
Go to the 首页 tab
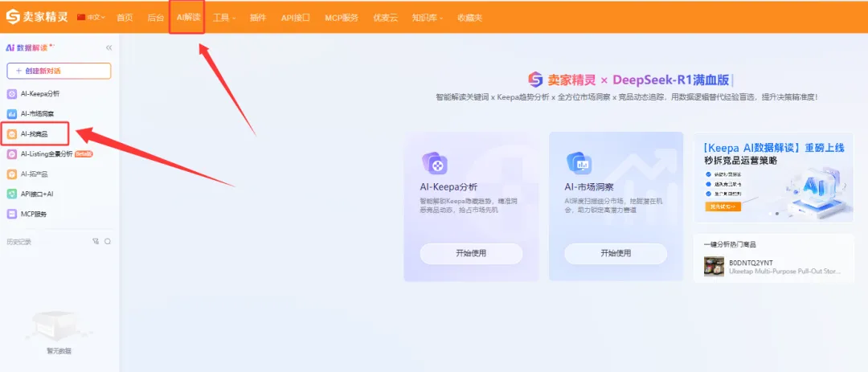125,17
